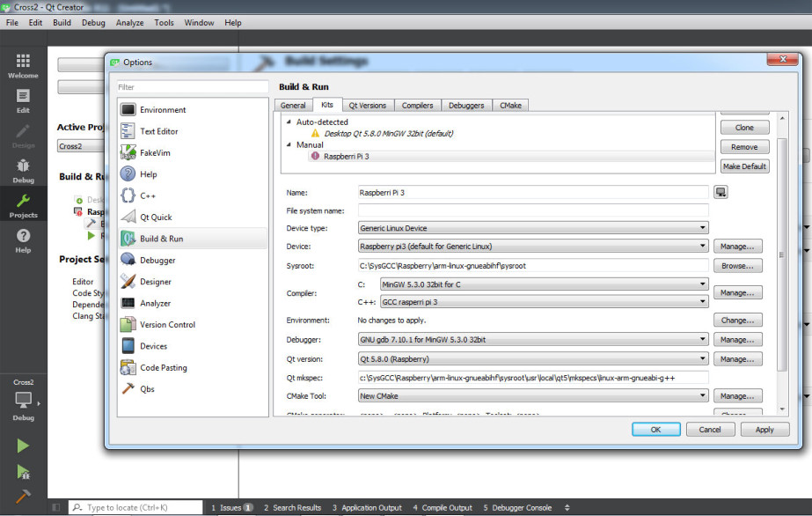Click kit icon button beside Name field
The image size is (812, 516).
coord(721,192)
